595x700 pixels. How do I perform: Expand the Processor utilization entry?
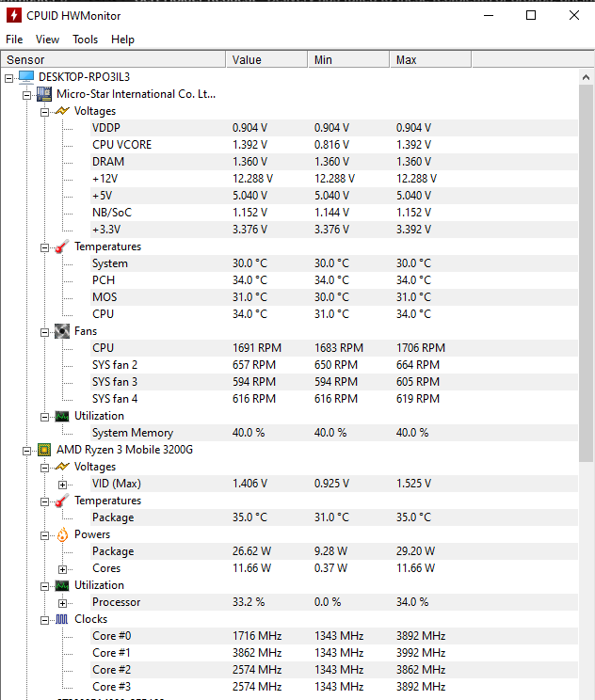62,604
